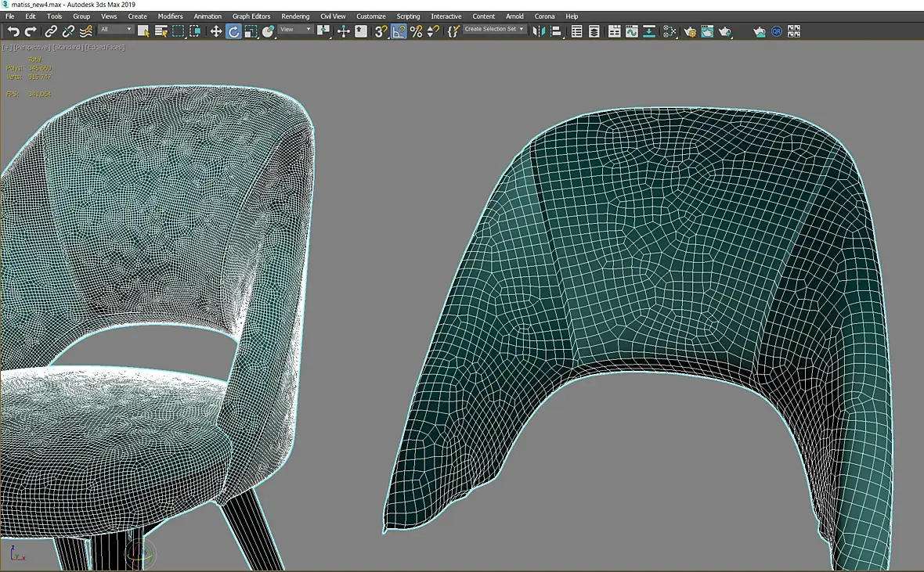Screen dimensions: 924x572
Task: Activate the Select and Rotate tool
Action: click(x=233, y=31)
